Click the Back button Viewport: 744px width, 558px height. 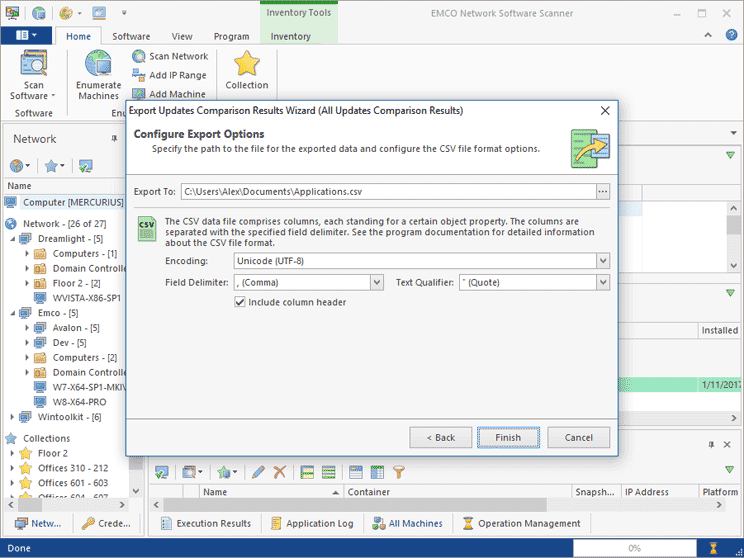click(440, 437)
